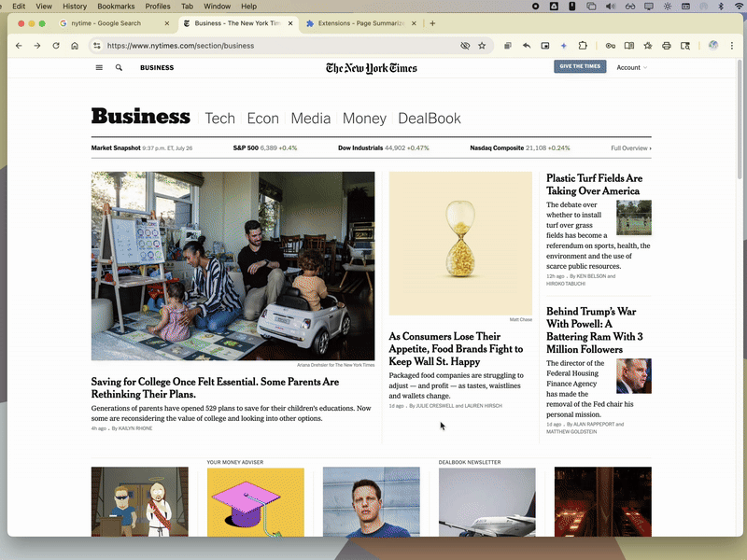Go to the Money section
Screen dimensions: 747x560
[364, 119]
